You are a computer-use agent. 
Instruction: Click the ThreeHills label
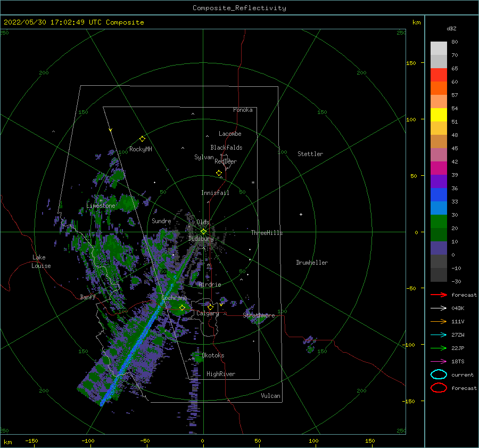(267, 233)
